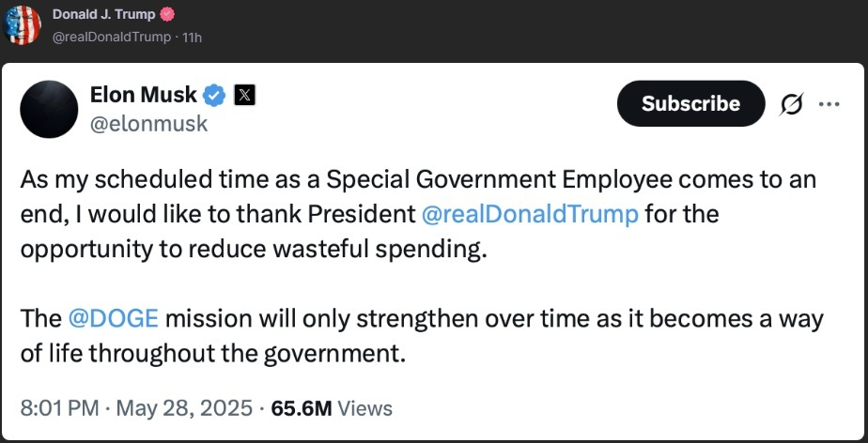Open the three-dot more options menu
This screenshot has width=868, height=443.
pyautogui.click(x=829, y=104)
